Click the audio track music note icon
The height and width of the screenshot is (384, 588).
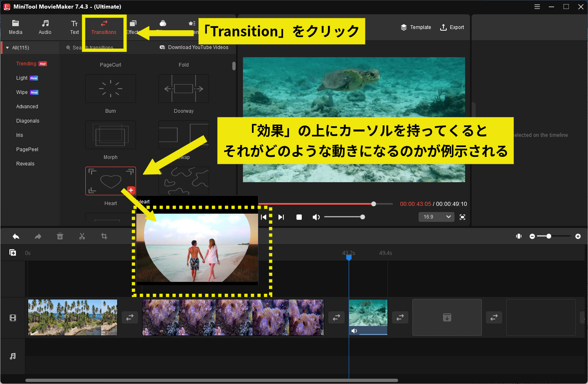[13, 356]
